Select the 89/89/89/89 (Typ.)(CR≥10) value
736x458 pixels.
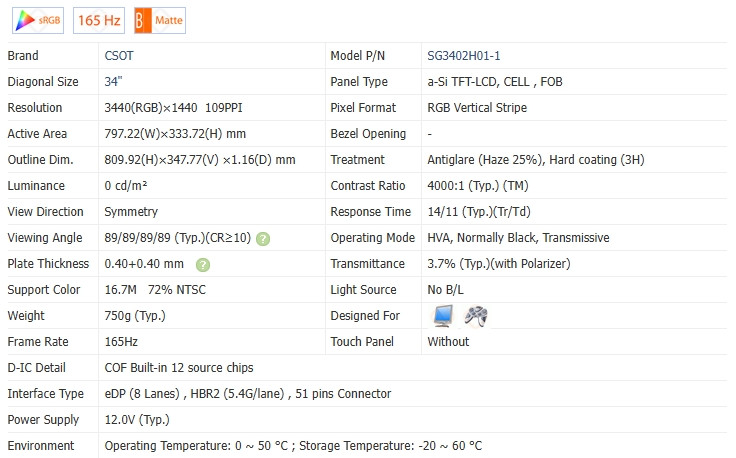(178, 238)
